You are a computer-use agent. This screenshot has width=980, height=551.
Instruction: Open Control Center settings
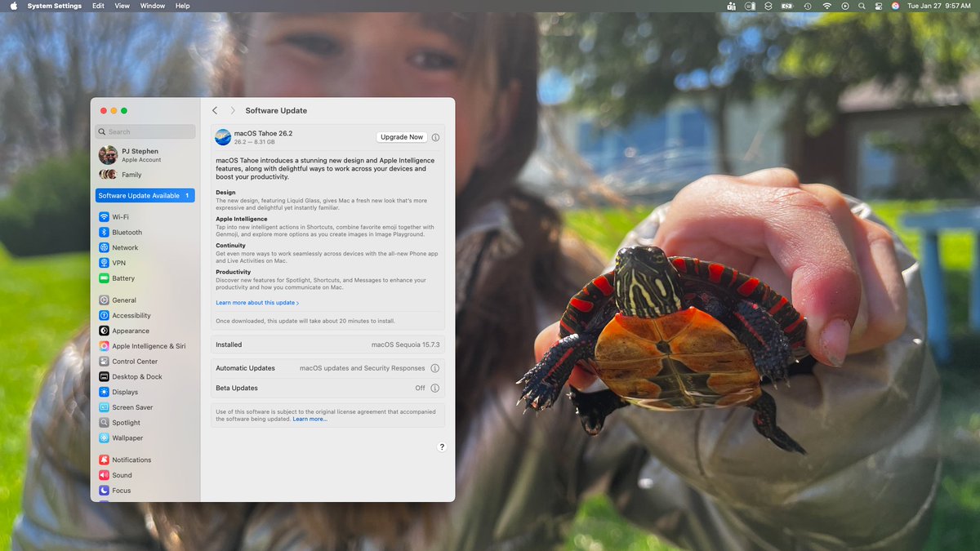[x=145, y=362]
